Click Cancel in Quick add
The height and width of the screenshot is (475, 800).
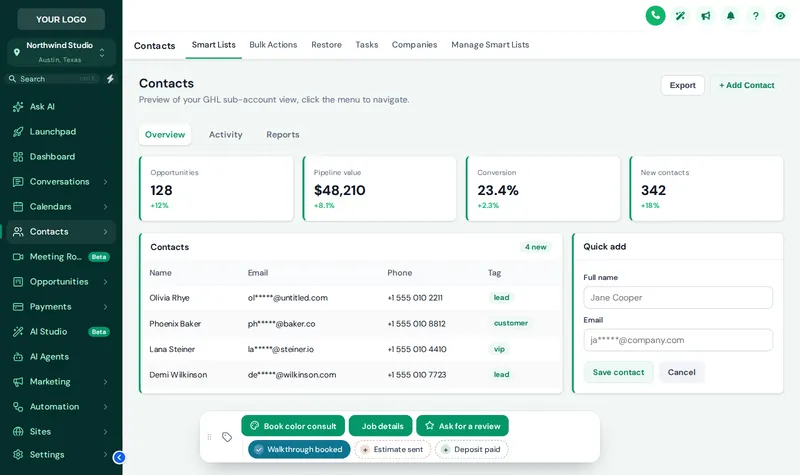(x=682, y=372)
